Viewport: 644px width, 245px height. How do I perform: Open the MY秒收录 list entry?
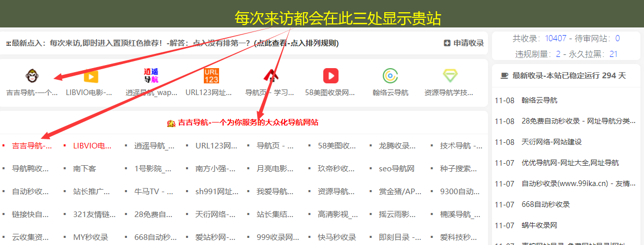pos(90,237)
